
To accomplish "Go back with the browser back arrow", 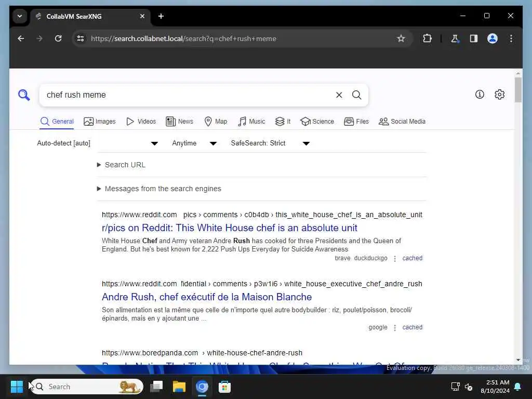I will (x=21, y=38).
